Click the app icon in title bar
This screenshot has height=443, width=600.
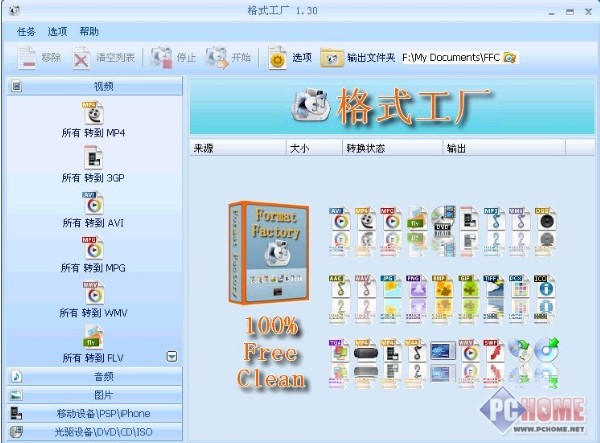coord(14,11)
